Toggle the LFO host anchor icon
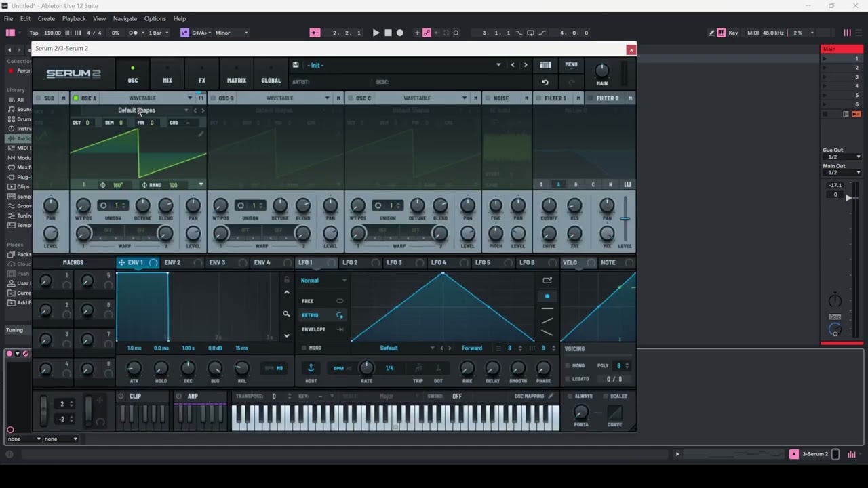Screen dimensions: 868x488 [x=311, y=368]
